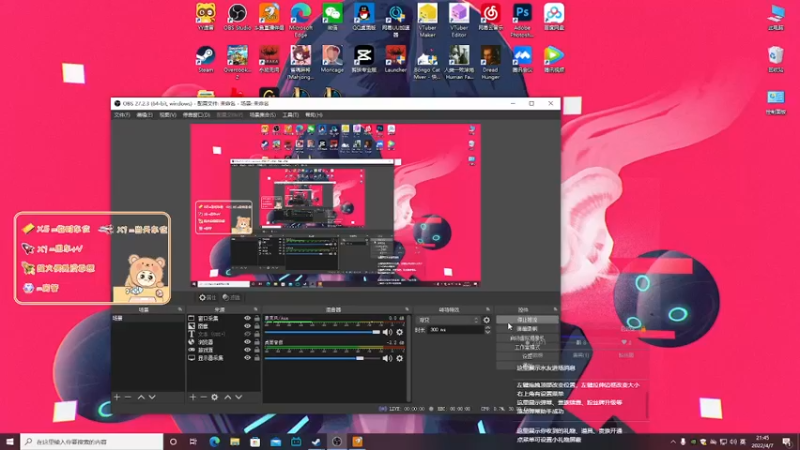Move the scene down in the Scenes list
800x450 pixels.
click(152, 397)
